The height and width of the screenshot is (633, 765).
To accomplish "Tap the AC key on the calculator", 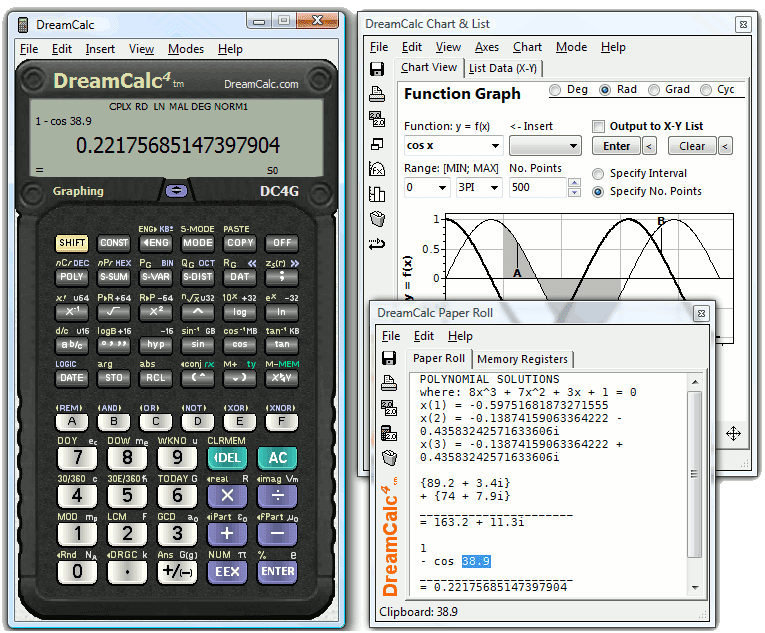I will (x=278, y=458).
